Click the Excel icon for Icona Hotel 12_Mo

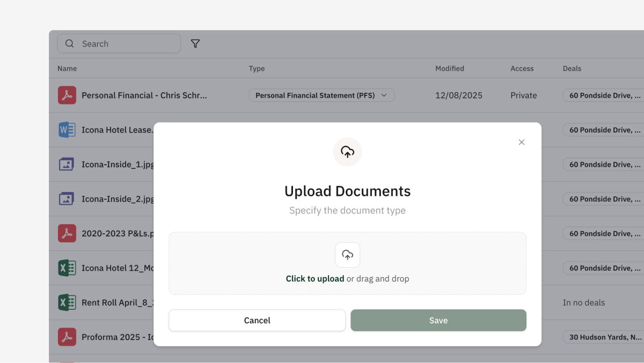(67, 268)
